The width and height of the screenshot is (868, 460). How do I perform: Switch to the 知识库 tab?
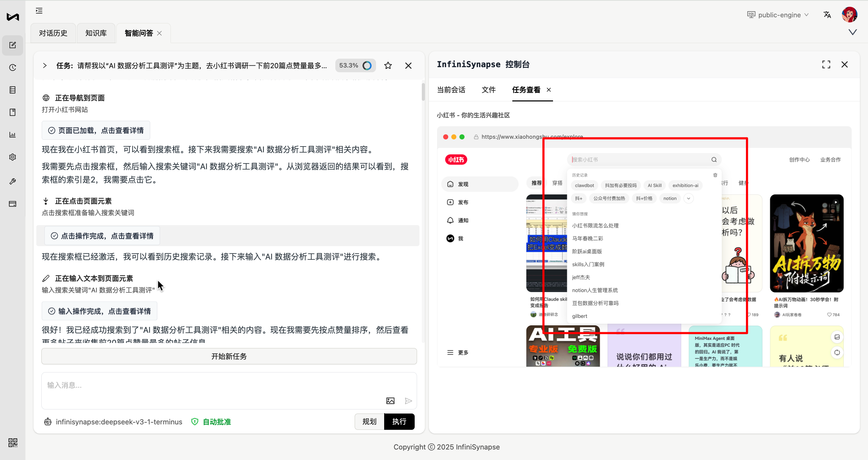(x=96, y=33)
